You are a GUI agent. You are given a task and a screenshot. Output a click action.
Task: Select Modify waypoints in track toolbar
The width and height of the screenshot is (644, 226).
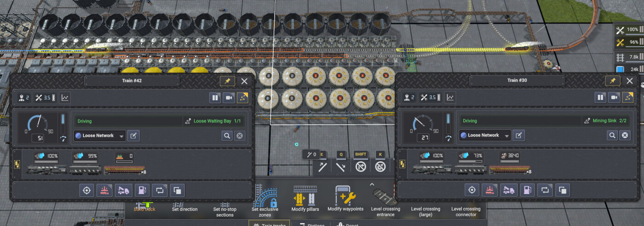coord(345,199)
